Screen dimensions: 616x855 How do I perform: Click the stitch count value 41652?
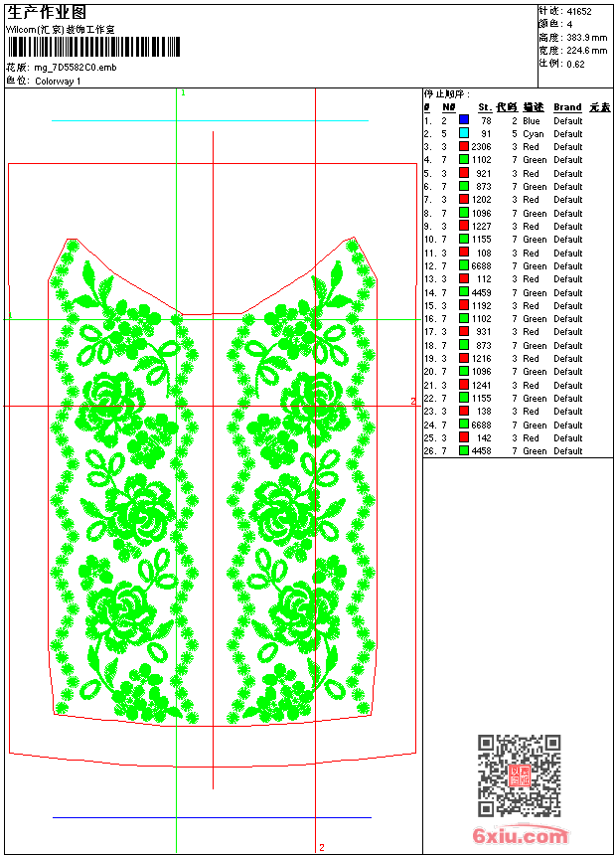pos(579,11)
